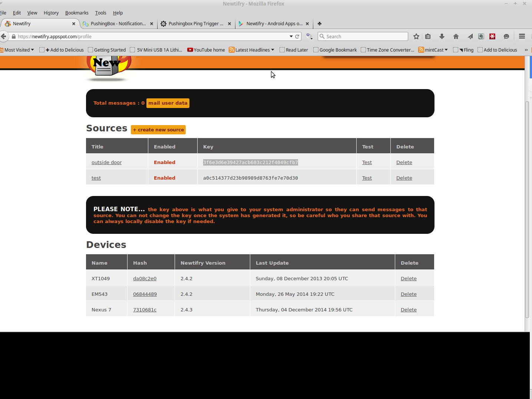Close the PushingBox - Notification tab
The image size is (532, 399).
(x=152, y=24)
